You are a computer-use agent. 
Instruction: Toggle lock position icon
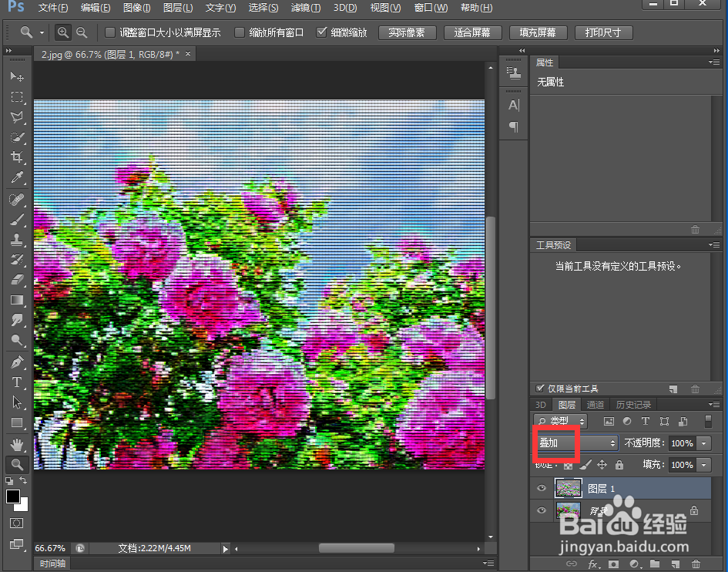pos(602,465)
